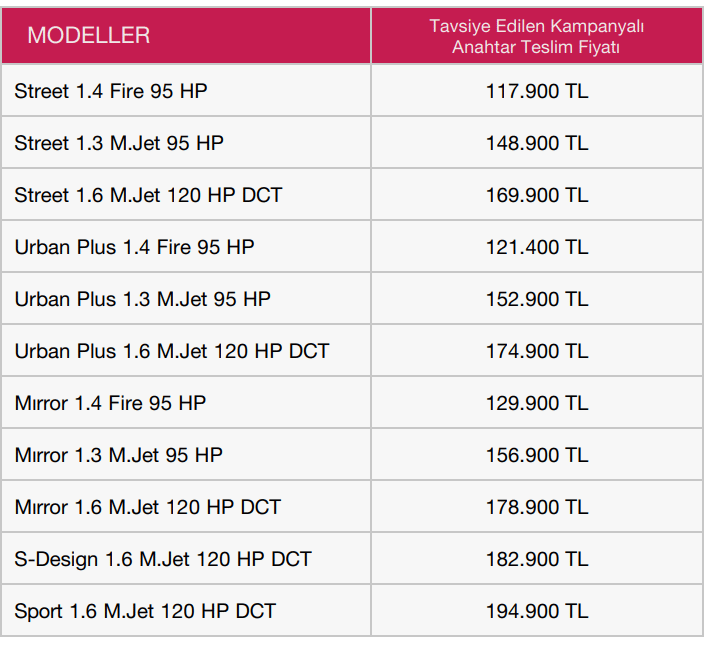Click the 182.900 TL price cell

coord(537,559)
